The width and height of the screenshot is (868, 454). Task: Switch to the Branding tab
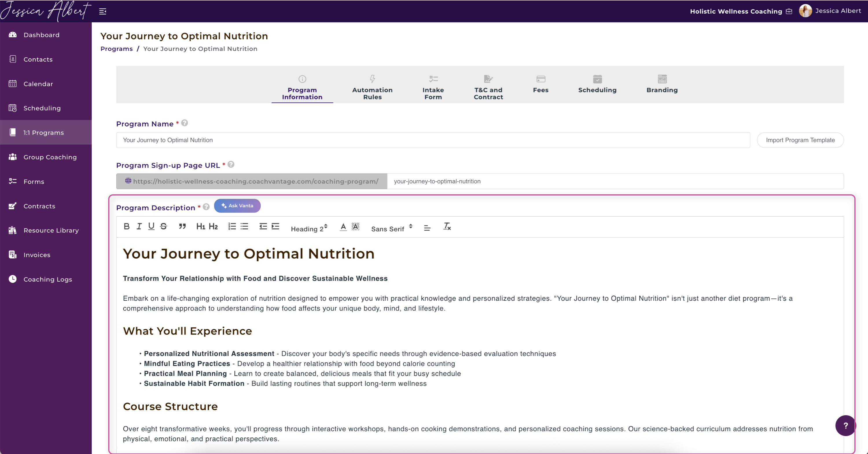pyautogui.click(x=662, y=84)
